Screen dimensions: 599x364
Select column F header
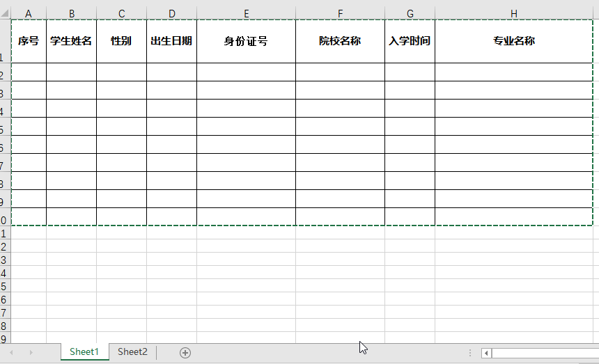tap(340, 14)
